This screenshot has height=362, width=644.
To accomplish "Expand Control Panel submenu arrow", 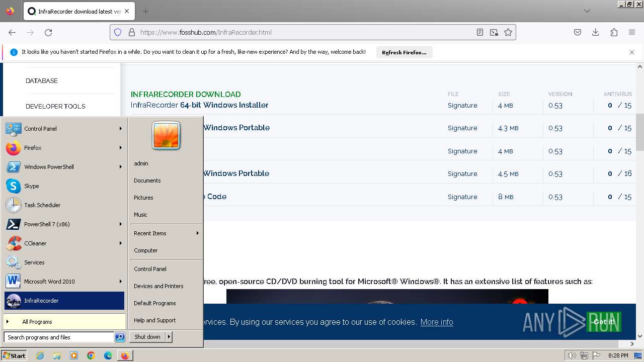I will click(x=120, y=129).
